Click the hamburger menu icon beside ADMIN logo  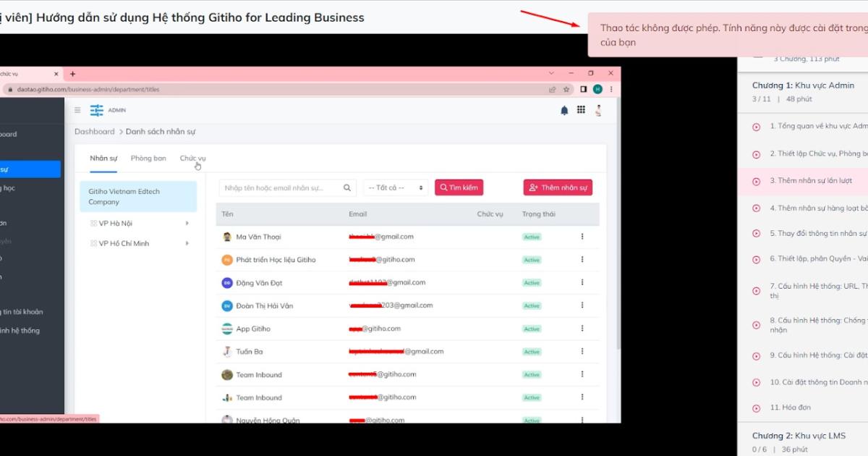(77, 110)
